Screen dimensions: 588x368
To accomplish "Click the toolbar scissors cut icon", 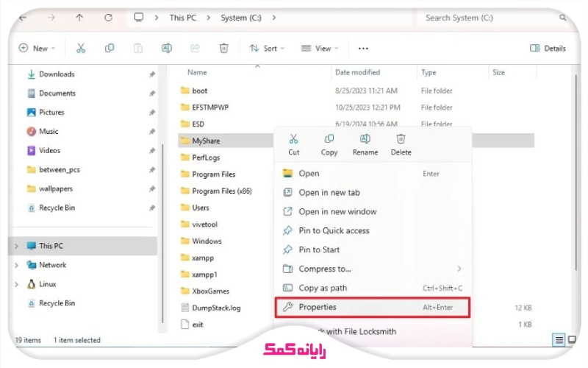I will (81, 48).
